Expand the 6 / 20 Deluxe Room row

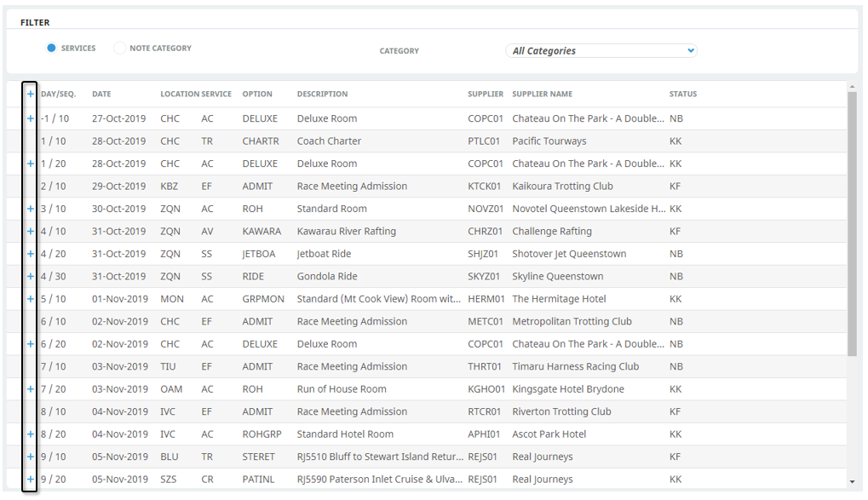tap(31, 344)
